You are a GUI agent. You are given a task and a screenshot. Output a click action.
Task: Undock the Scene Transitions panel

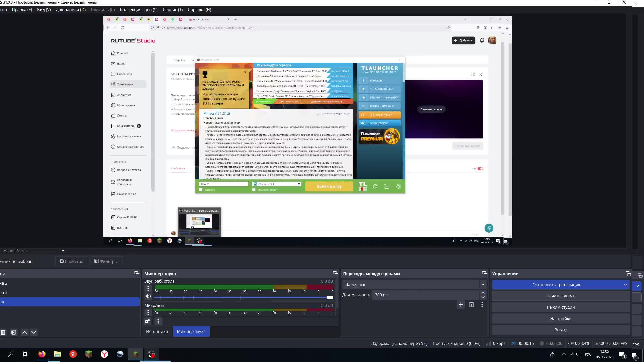click(485, 274)
